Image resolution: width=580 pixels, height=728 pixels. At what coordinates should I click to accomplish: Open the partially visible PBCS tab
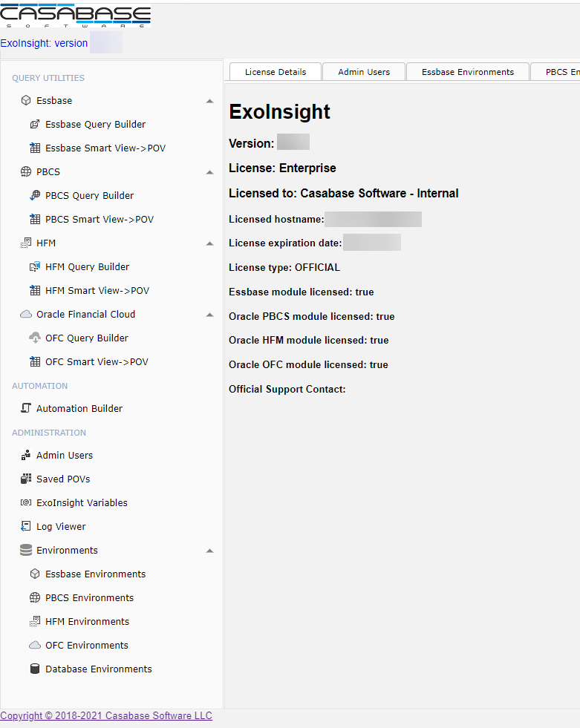tap(555, 72)
